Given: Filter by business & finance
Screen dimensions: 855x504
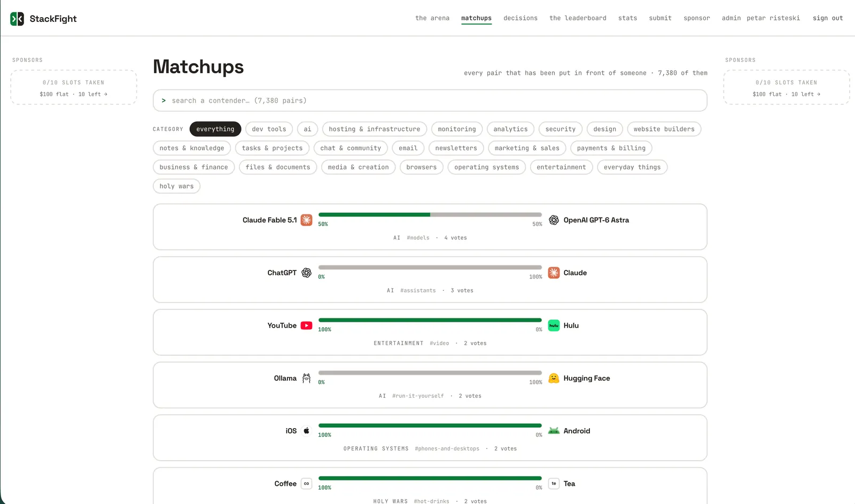Looking at the screenshot, I should click(194, 167).
